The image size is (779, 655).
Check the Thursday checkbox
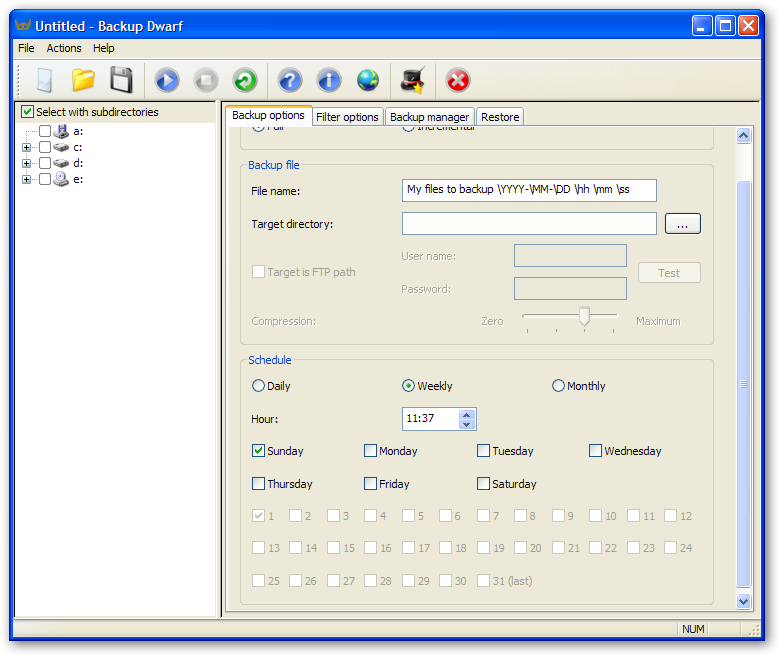point(258,484)
